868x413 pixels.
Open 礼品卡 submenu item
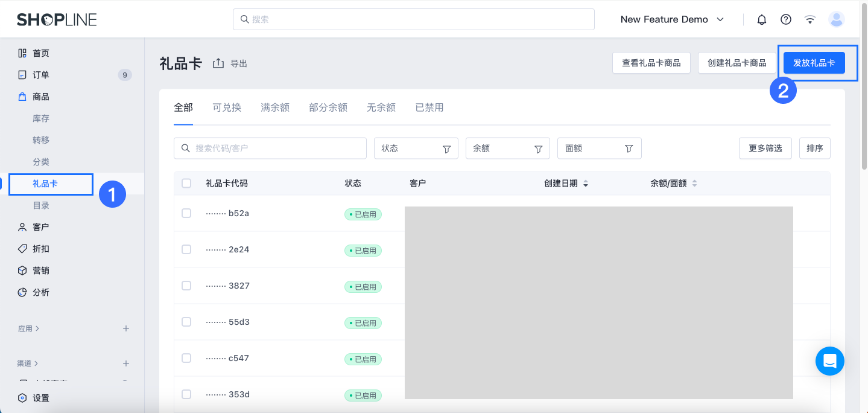pyautogui.click(x=45, y=184)
